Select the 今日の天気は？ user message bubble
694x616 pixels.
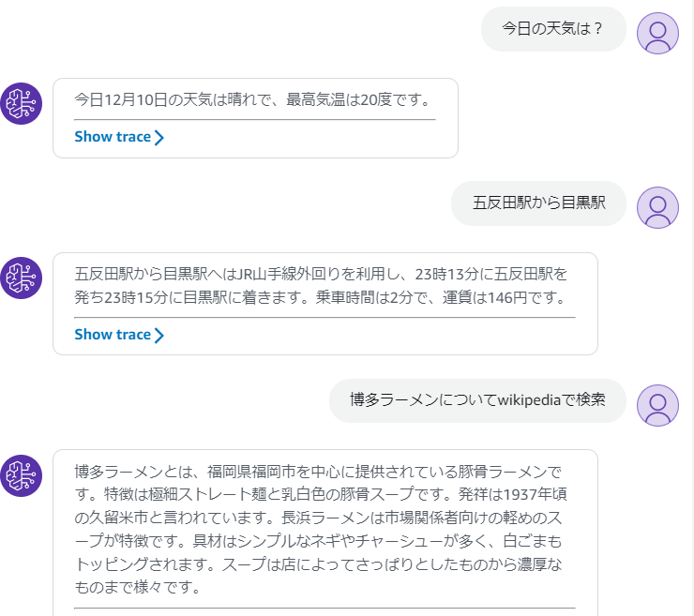pyautogui.click(x=552, y=29)
